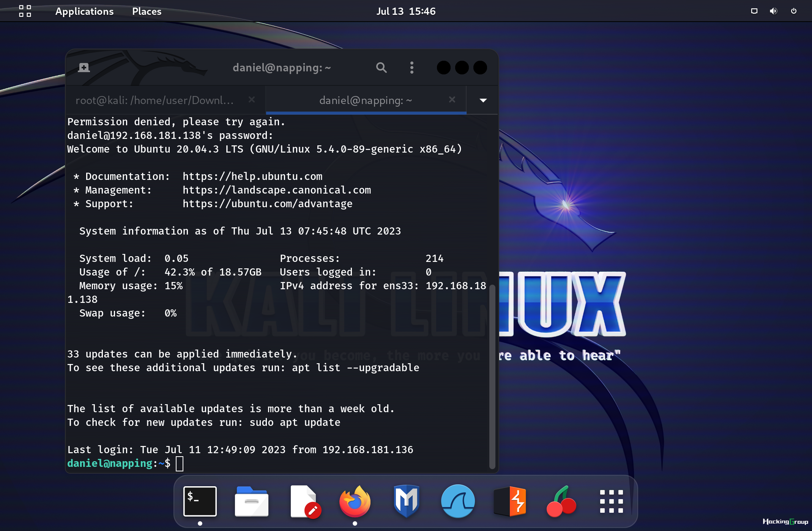The width and height of the screenshot is (812, 531).
Task: Click 'Memory usage: 15%' entry
Action: coord(131,286)
